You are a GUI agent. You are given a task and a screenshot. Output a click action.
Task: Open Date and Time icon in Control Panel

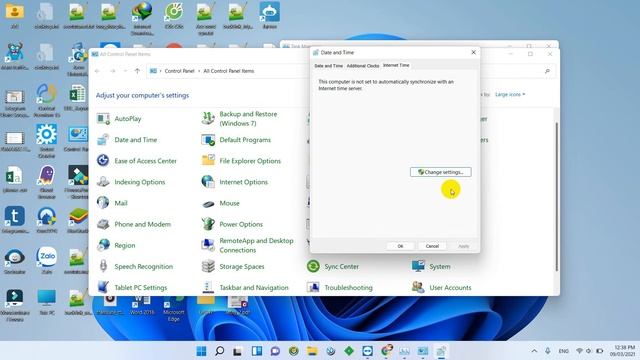tap(103, 140)
